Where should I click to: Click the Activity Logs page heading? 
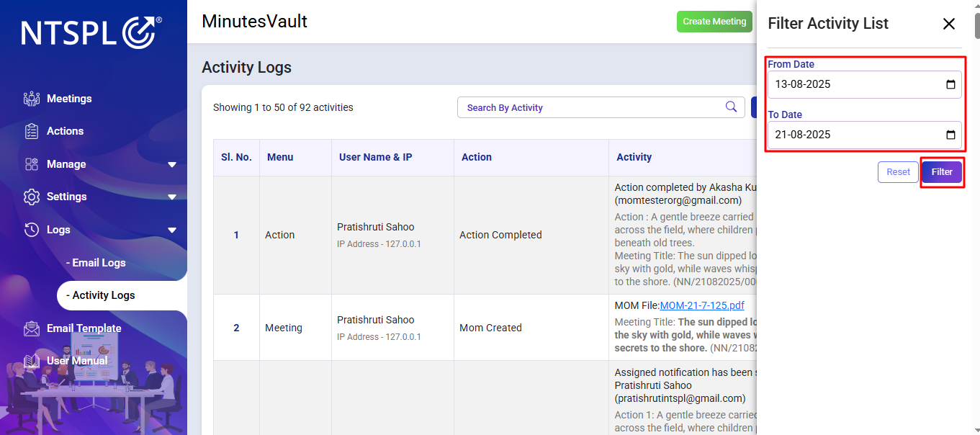coord(246,68)
